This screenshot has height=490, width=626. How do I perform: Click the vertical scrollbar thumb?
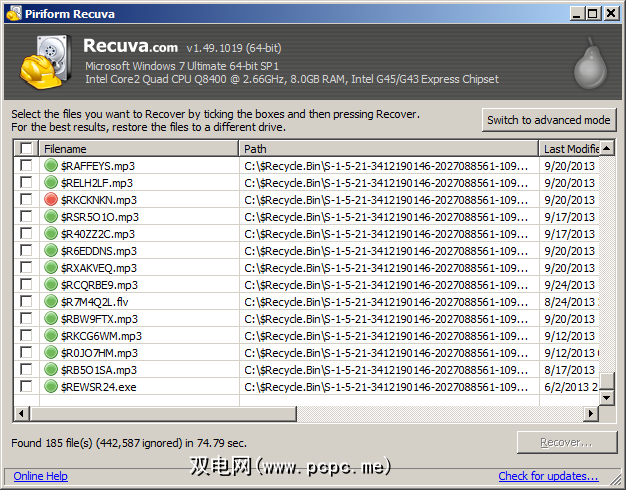pos(607,381)
